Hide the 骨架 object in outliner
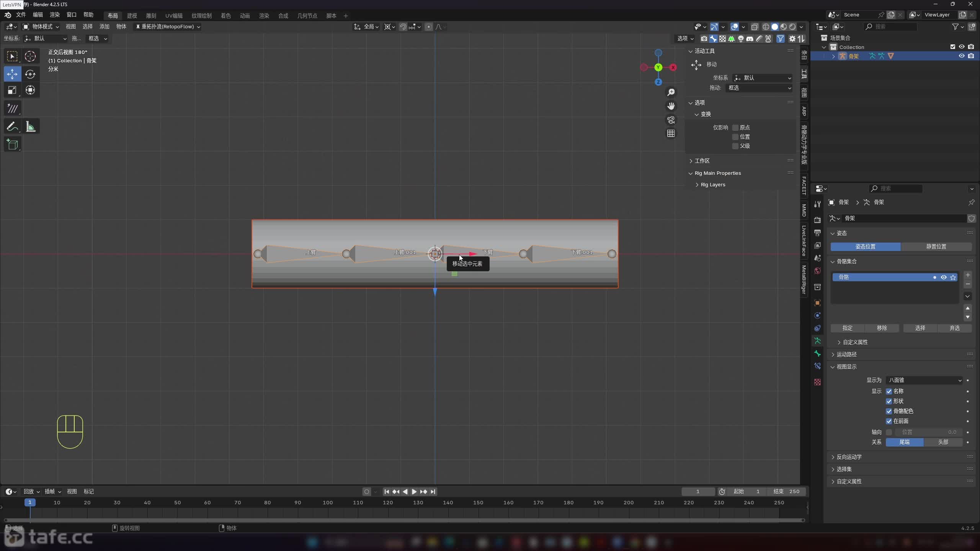Viewport: 980px width, 551px height. coord(961,56)
